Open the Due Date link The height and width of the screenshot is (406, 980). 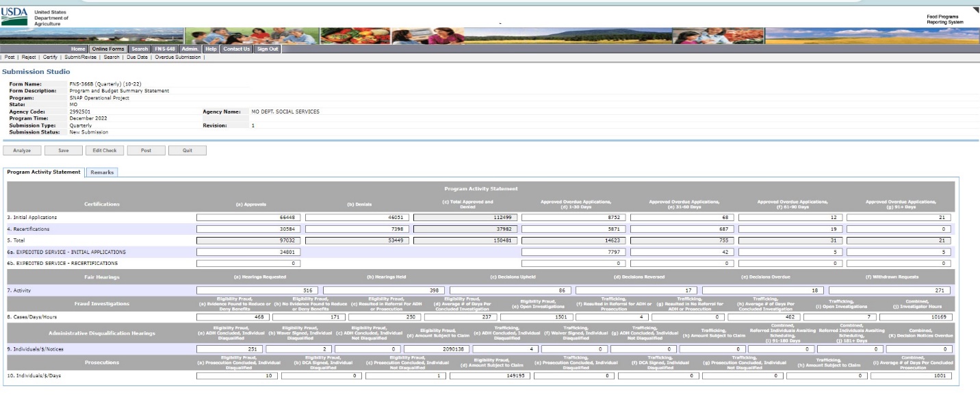pos(136,57)
